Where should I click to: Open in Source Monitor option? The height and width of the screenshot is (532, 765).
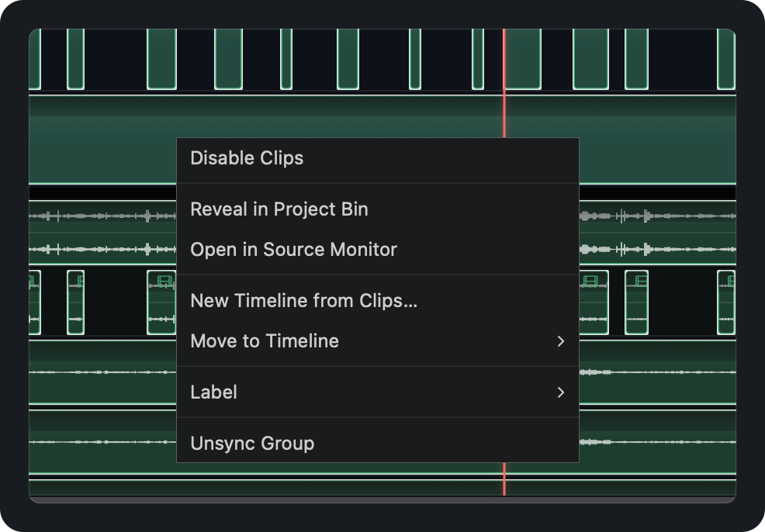(378, 250)
